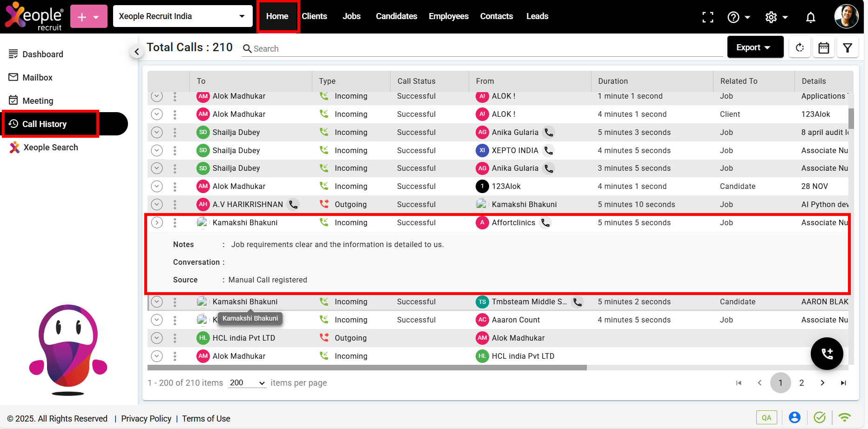The height and width of the screenshot is (429, 868).
Task: Collapse the left sidebar arrow
Action: [x=136, y=52]
